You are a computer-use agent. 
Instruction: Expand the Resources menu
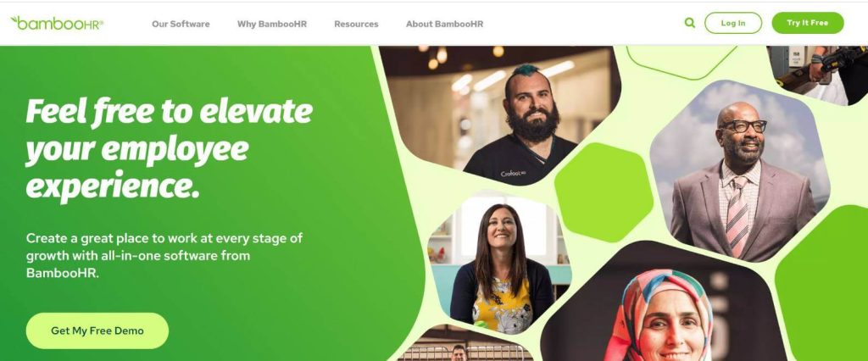tap(356, 24)
